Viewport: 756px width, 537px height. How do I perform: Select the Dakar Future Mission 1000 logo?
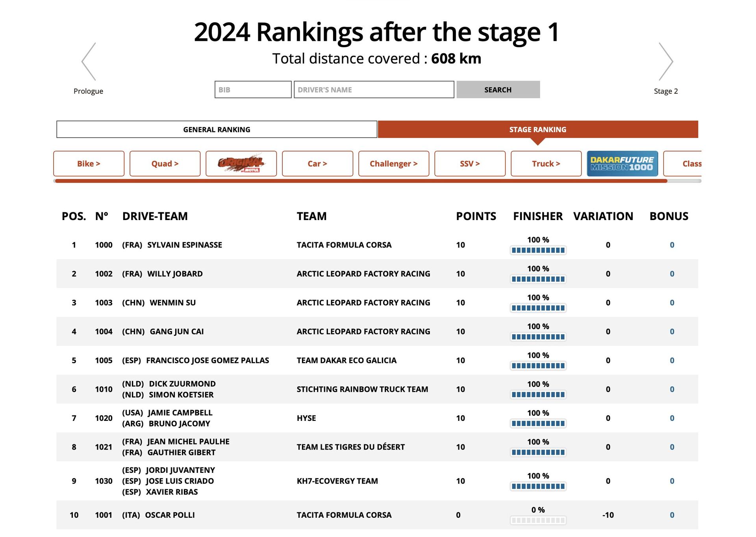tap(622, 163)
